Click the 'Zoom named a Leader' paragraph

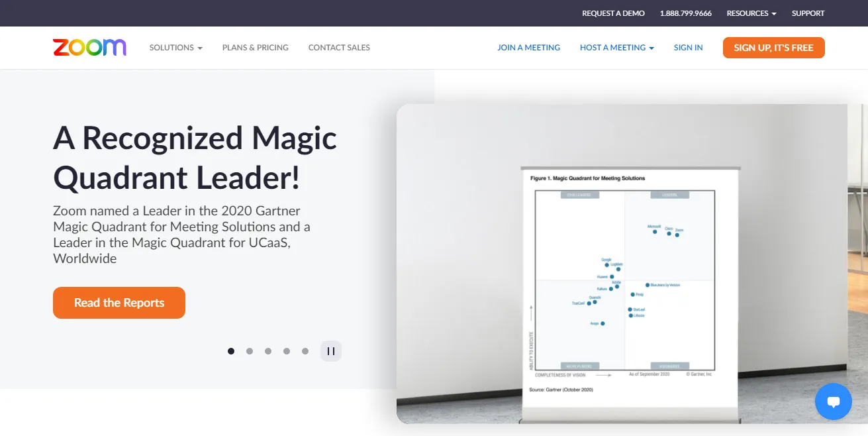(182, 235)
